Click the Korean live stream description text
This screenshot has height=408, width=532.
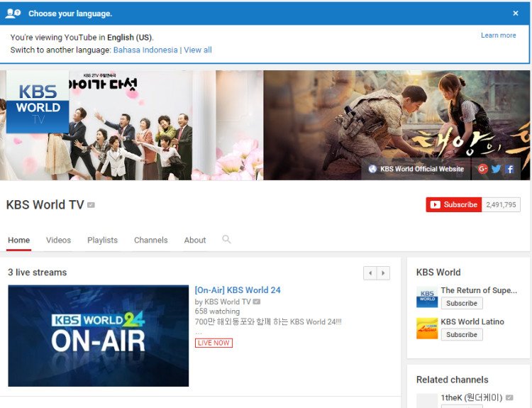coord(268,321)
